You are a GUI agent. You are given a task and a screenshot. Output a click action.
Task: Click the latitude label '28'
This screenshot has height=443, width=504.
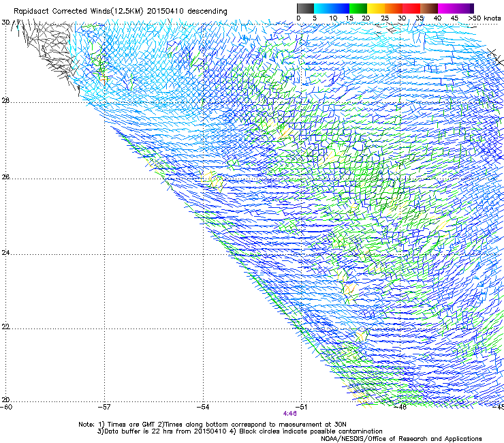click(5, 101)
